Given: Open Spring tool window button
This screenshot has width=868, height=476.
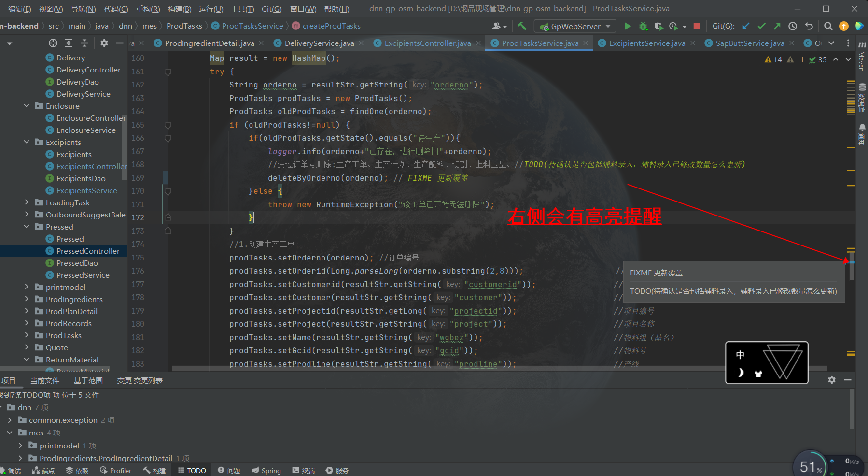Looking at the screenshot, I should click(266, 471).
